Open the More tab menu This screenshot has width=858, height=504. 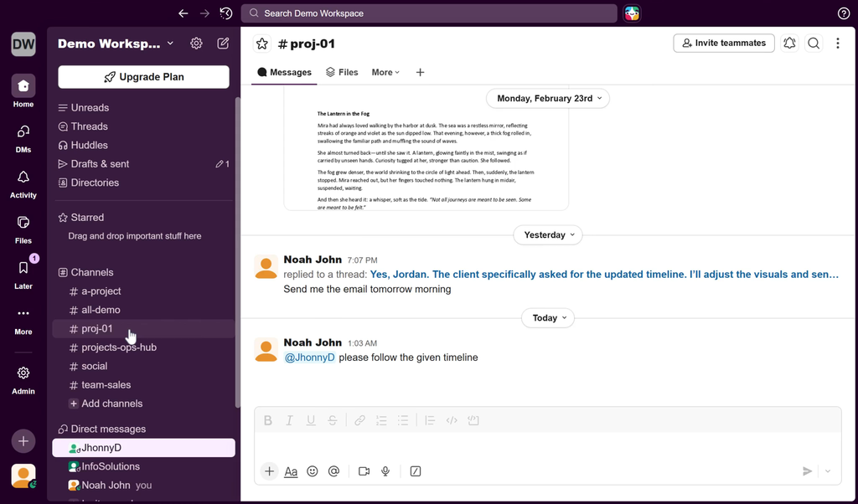[385, 73]
